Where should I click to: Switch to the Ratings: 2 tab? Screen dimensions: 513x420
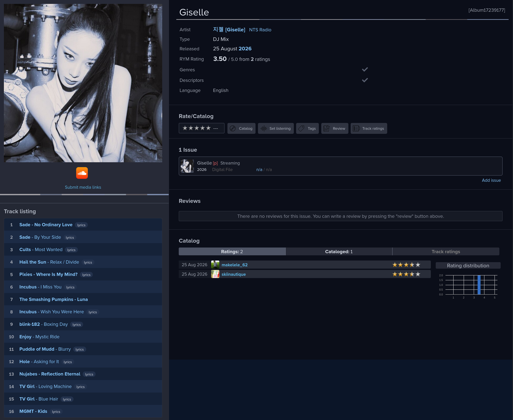232,252
